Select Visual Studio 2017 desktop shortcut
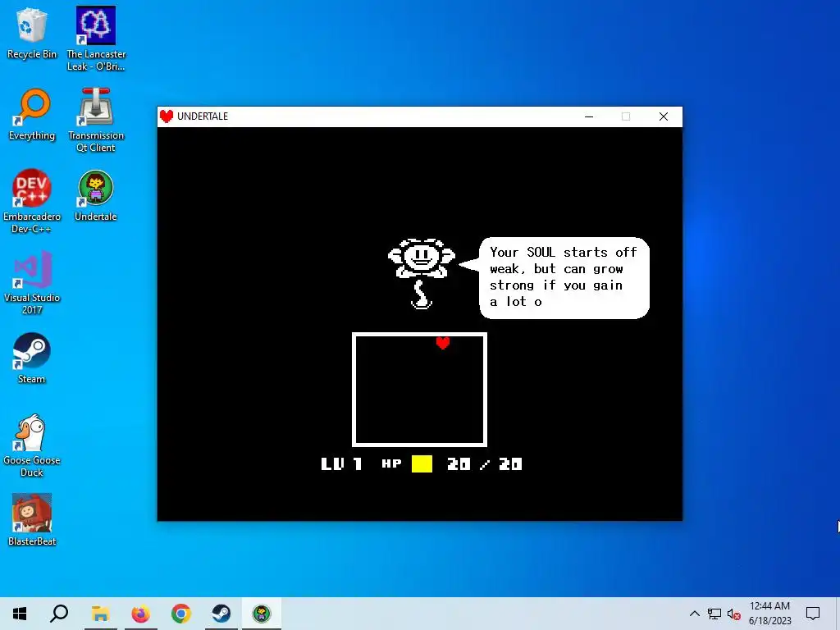840x630 pixels. click(x=32, y=282)
